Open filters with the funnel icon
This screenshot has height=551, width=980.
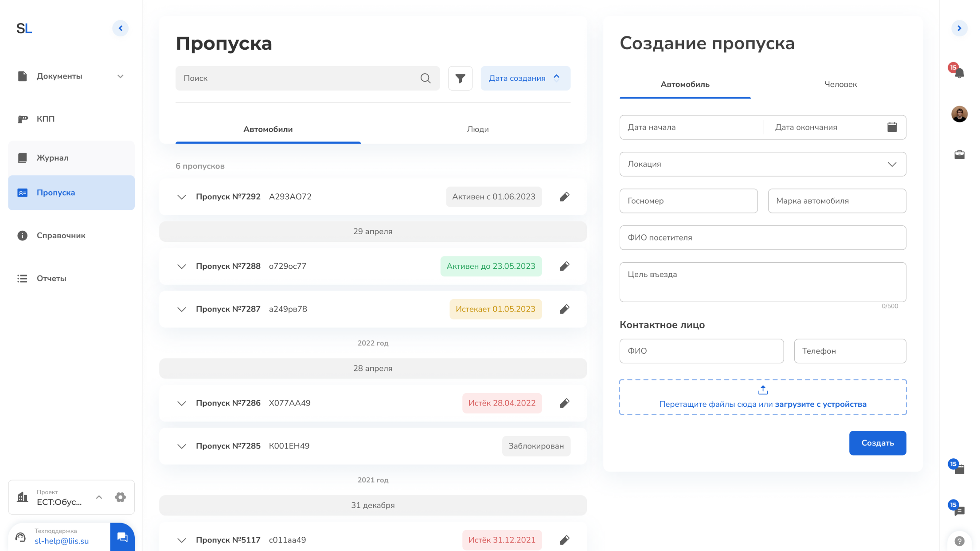coord(460,78)
